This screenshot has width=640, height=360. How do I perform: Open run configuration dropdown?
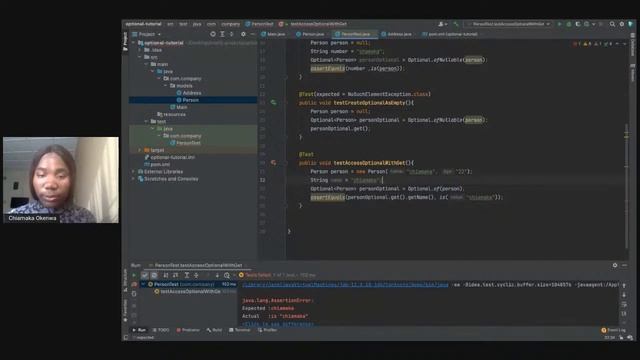(508, 24)
